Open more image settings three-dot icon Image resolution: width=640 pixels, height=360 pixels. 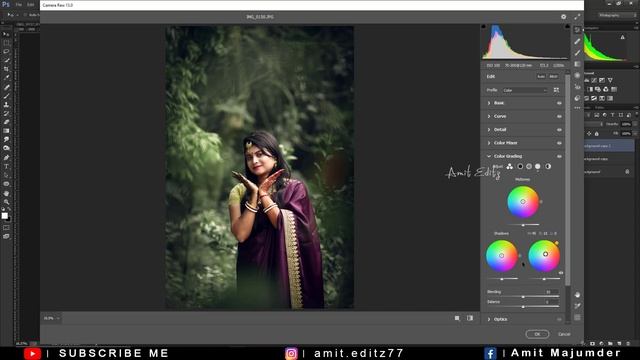[x=577, y=108]
